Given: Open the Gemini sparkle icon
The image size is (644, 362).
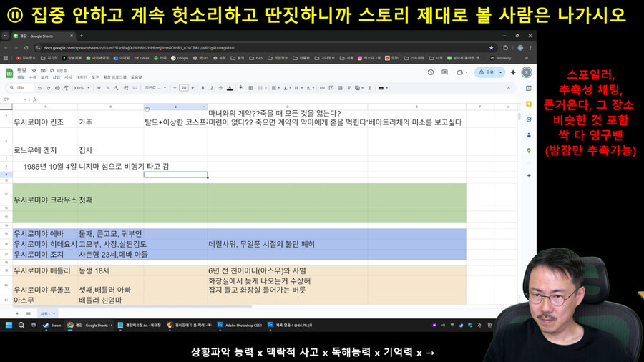Looking at the screenshot, I should (512, 72).
